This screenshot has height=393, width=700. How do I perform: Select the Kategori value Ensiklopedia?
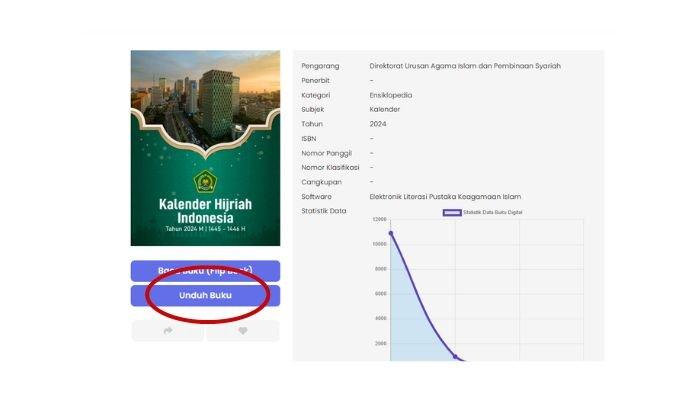pos(391,95)
